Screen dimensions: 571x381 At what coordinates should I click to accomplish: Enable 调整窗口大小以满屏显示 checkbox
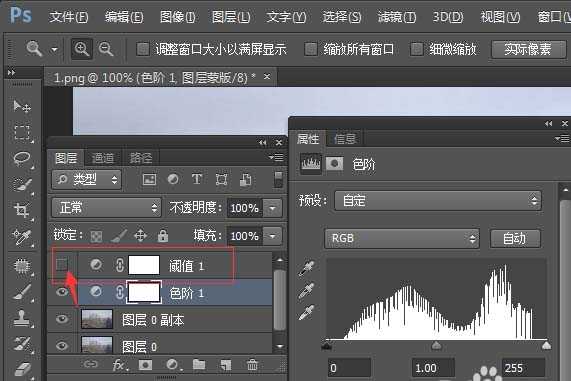[143, 49]
